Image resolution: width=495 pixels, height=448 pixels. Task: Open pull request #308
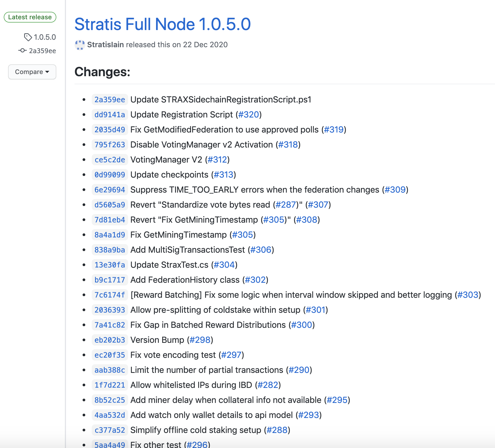point(307,220)
